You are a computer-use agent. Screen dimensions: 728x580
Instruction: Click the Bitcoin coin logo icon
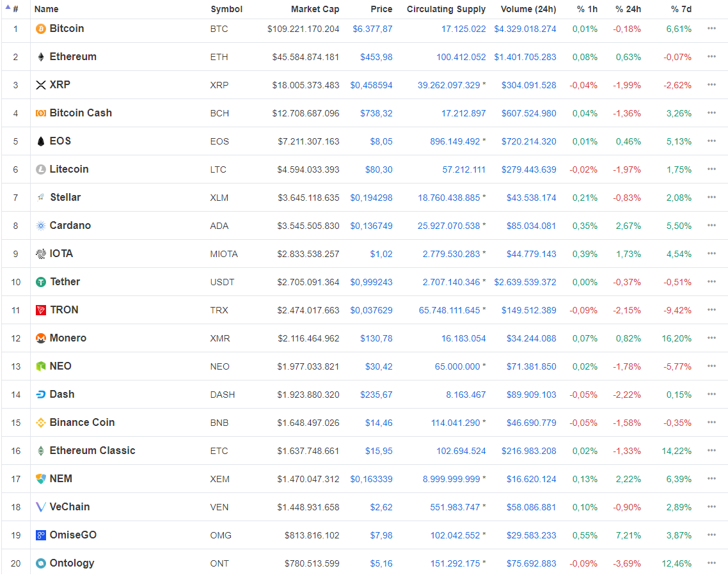tap(41, 29)
